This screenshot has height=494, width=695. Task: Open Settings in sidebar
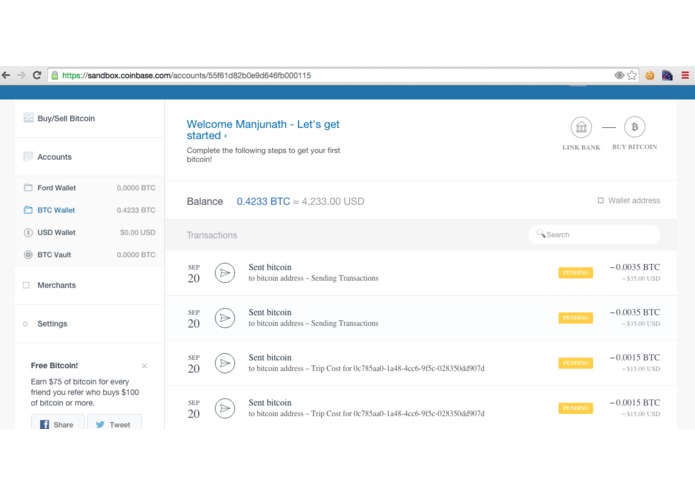(x=90, y=324)
